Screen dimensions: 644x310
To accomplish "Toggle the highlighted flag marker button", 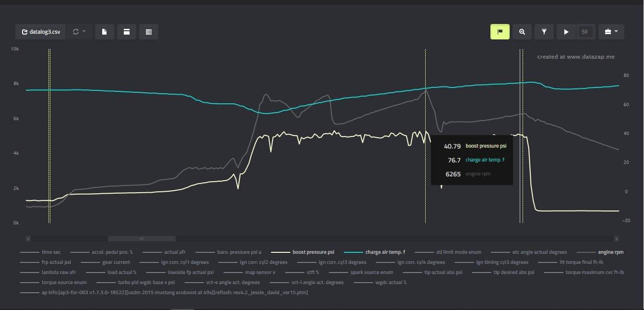I will [x=500, y=32].
